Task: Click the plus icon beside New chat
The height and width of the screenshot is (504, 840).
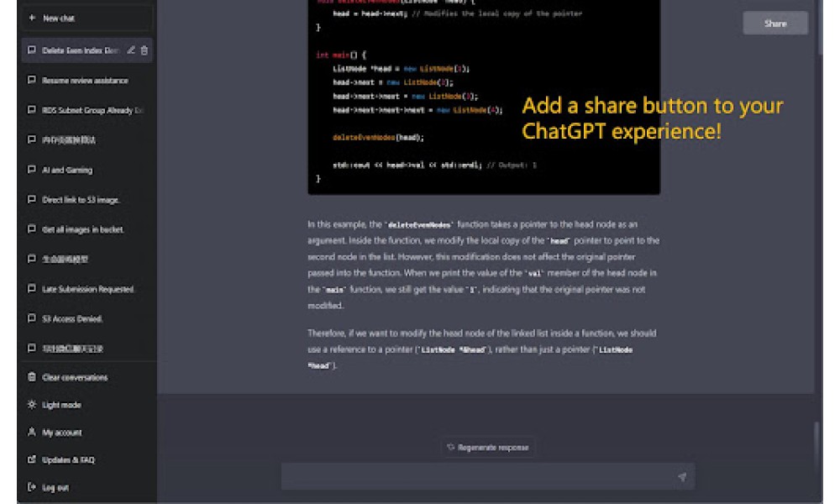Action: 32,18
